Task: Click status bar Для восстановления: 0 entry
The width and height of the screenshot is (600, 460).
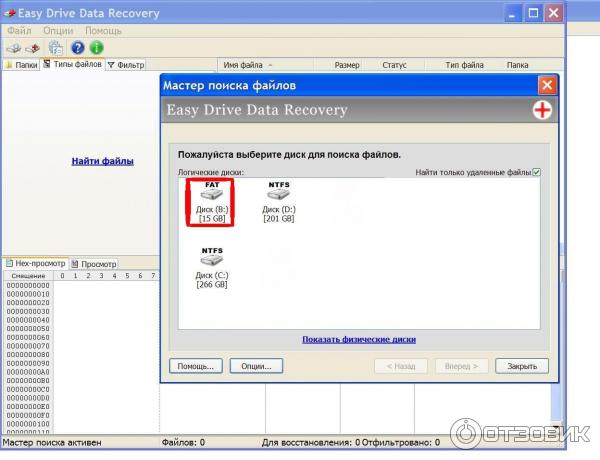Action: tap(311, 443)
